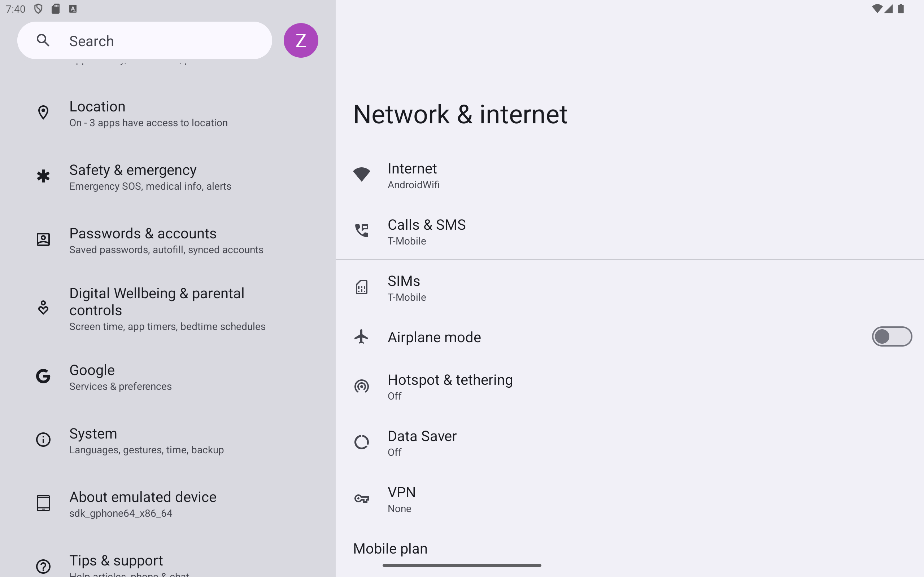The height and width of the screenshot is (577, 924).
Task: Tap the bottom navigation handle bar
Action: (462, 565)
